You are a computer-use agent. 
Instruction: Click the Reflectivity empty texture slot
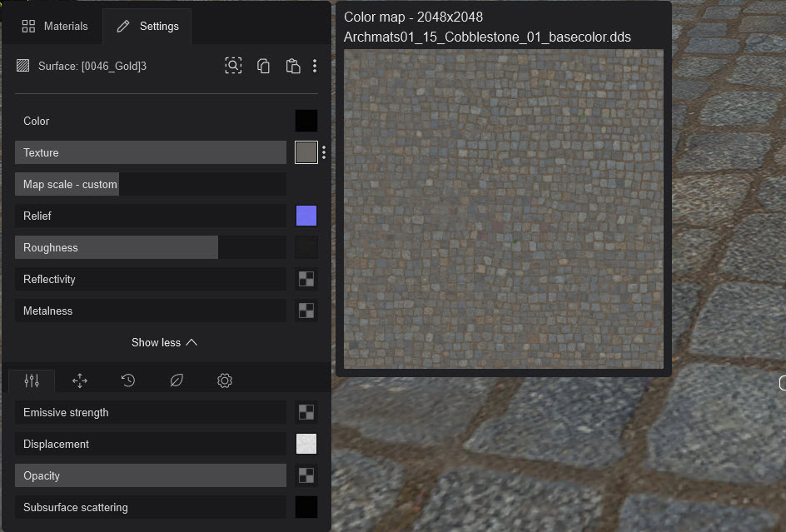(306, 279)
